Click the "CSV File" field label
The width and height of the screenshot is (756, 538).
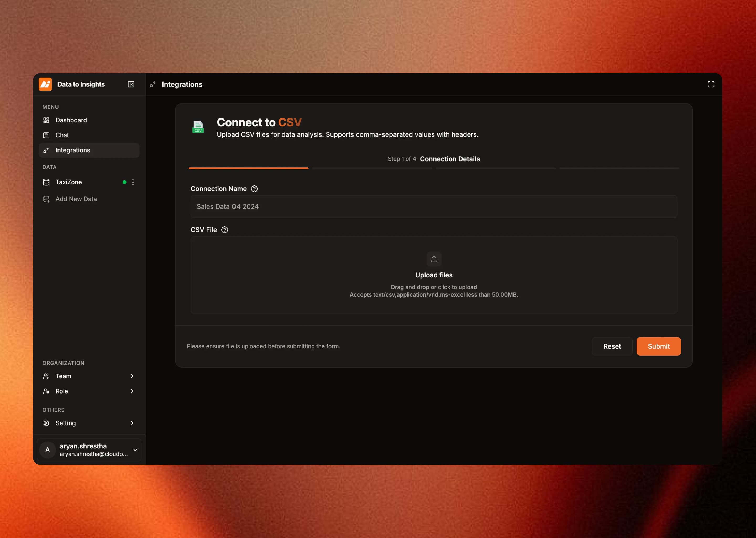click(204, 230)
